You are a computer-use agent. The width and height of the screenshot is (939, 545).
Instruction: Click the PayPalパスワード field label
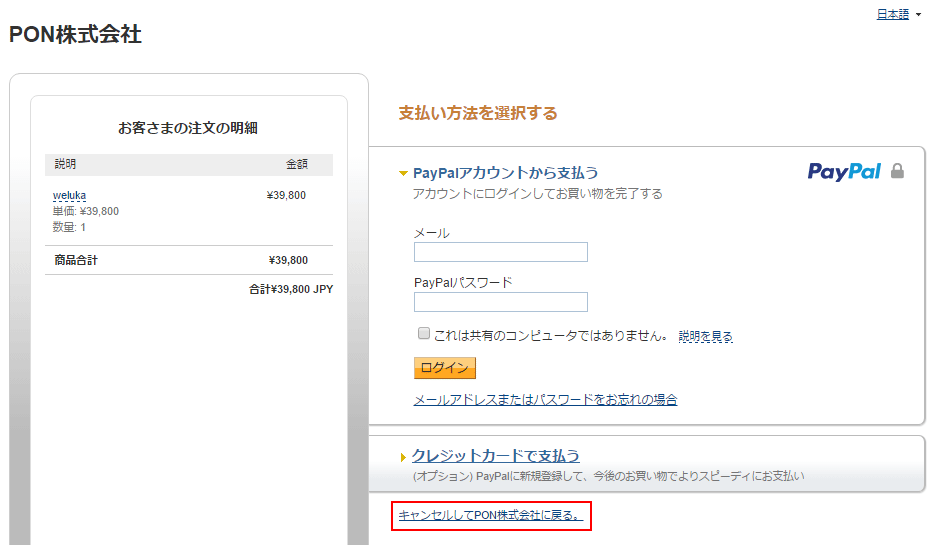463,283
